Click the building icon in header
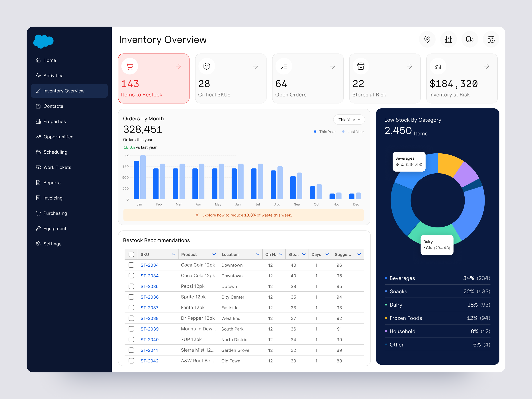The height and width of the screenshot is (399, 532). [x=448, y=39]
